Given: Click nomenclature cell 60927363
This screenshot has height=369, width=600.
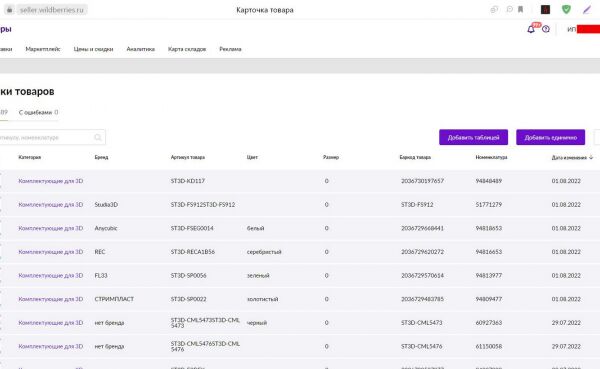Looking at the screenshot, I should pyautogui.click(x=489, y=323).
